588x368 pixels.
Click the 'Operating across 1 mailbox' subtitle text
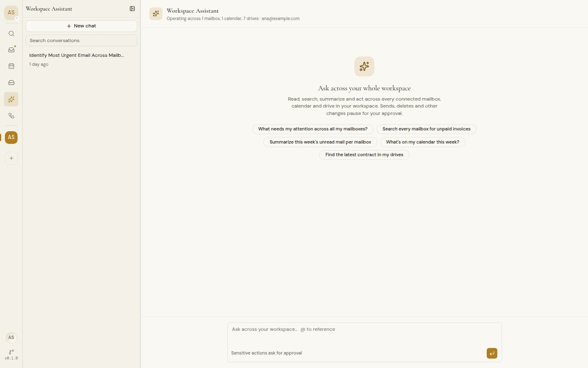tap(233, 19)
